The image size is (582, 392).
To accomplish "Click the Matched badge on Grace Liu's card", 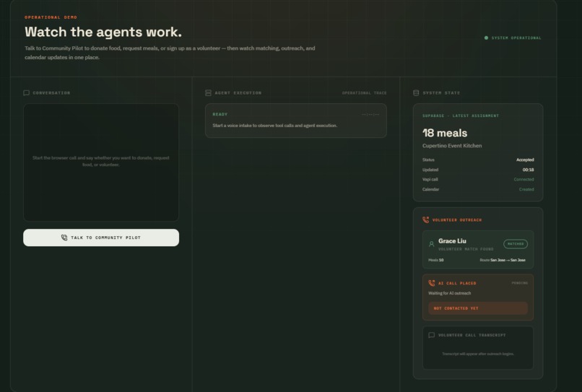I will (x=516, y=244).
